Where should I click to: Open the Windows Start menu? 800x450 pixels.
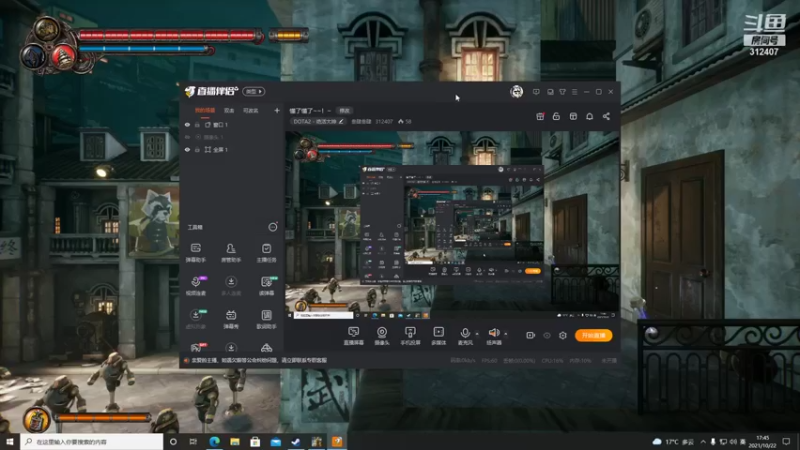pyautogui.click(x=10, y=441)
